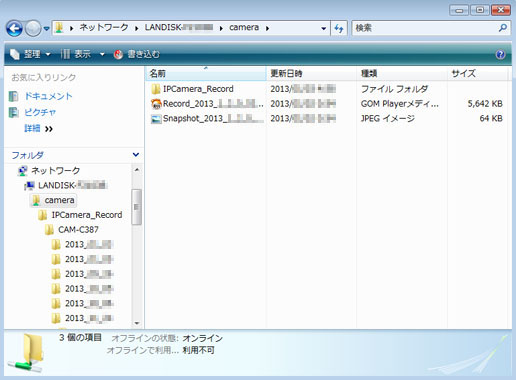Screen dimensions: 516x380
Task: Select the IPCamera_Record folder in file list
Action: coord(198,89)
